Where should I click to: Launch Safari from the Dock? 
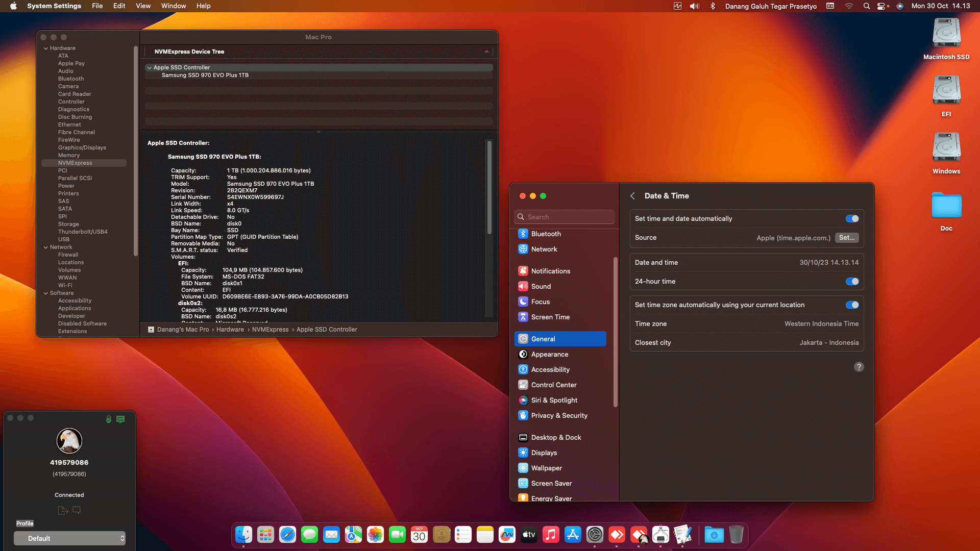click(287, 535)
